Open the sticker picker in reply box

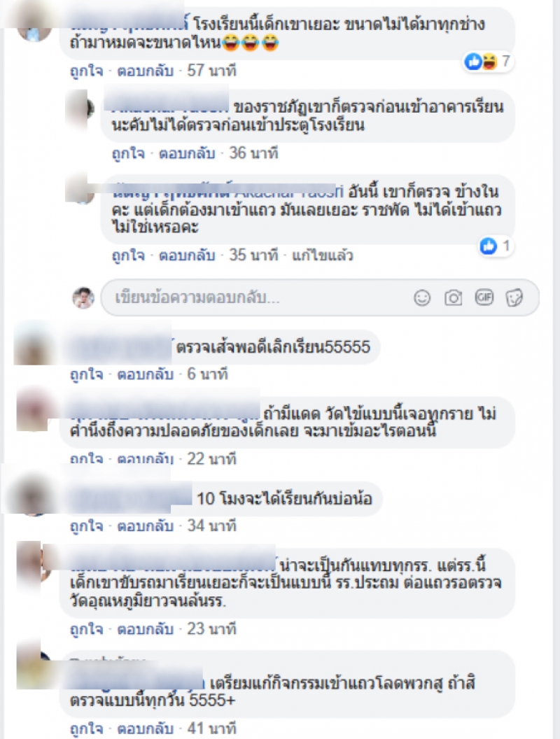coord(514,298)
